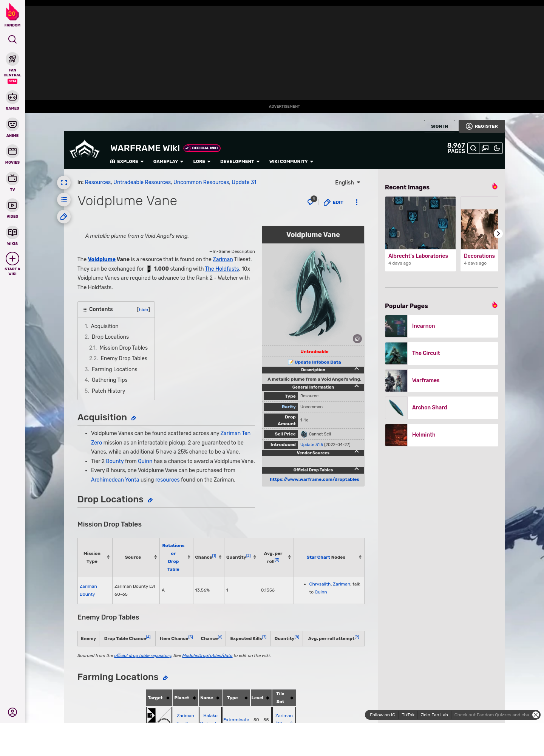Click the Register button

(482, 126)
